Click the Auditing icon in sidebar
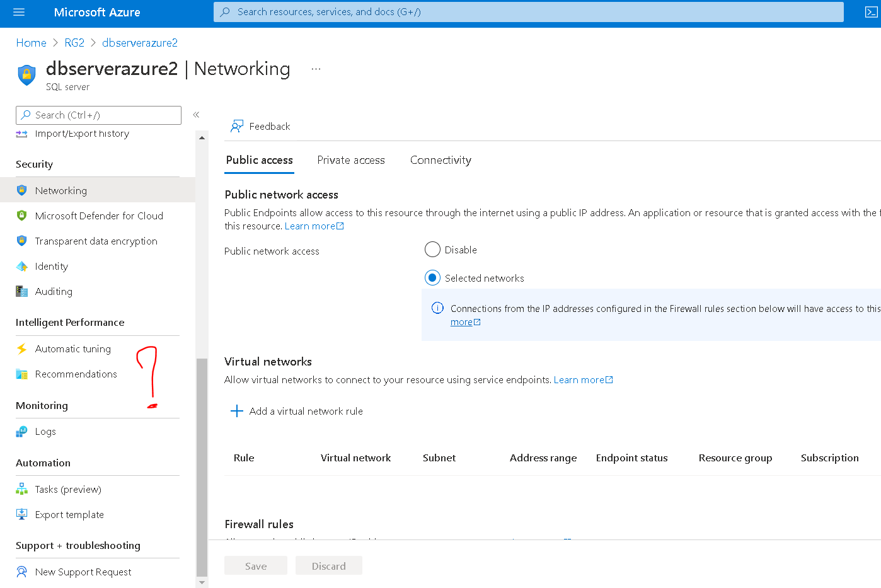 pos(22,291)
